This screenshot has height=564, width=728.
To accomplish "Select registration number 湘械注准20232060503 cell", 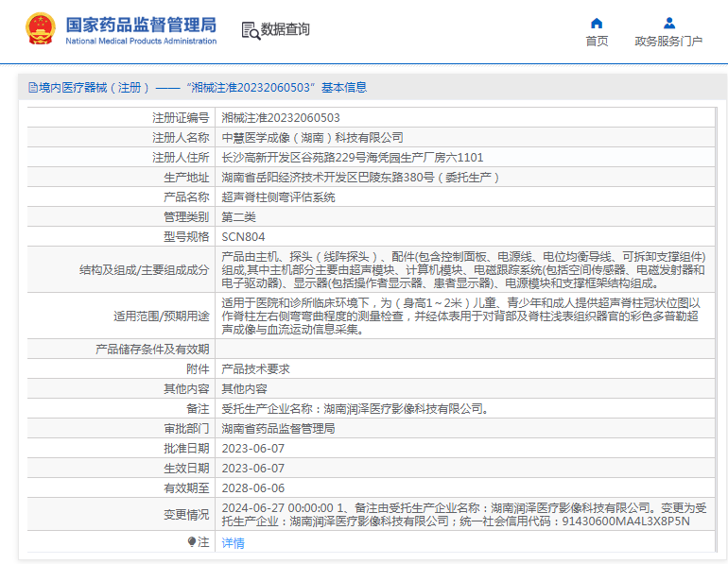I will [281, 118].
